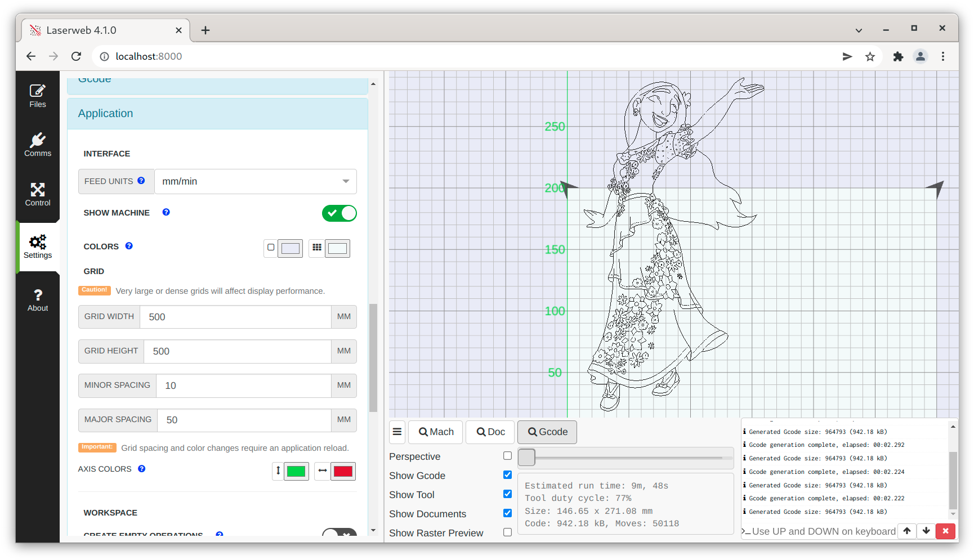Open the Chrome tab search chevron
974x560 pixels.
(x=859, y=30)
